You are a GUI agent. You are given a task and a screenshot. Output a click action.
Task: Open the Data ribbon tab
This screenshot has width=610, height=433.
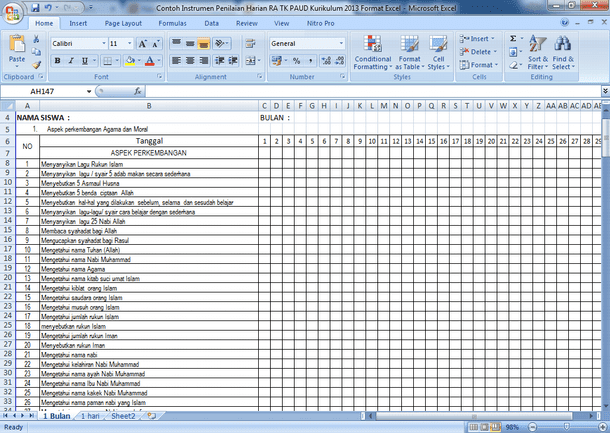[211, 23]
